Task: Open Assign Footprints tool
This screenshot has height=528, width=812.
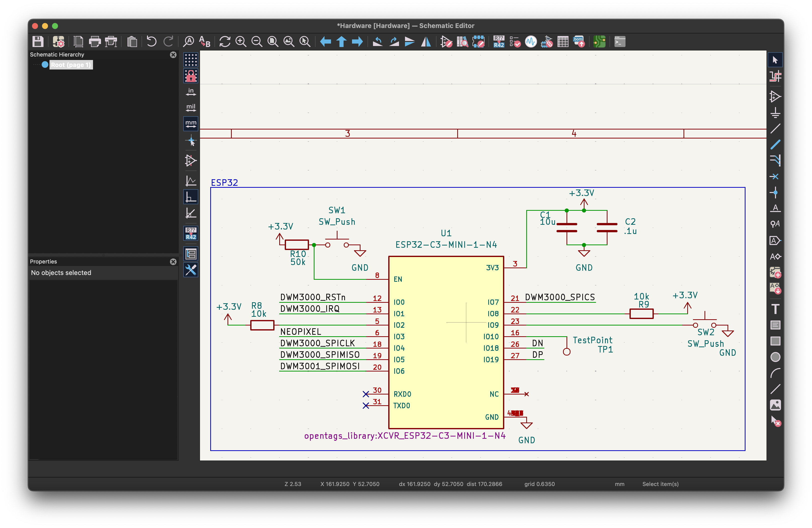Action: tap(547, 41)
